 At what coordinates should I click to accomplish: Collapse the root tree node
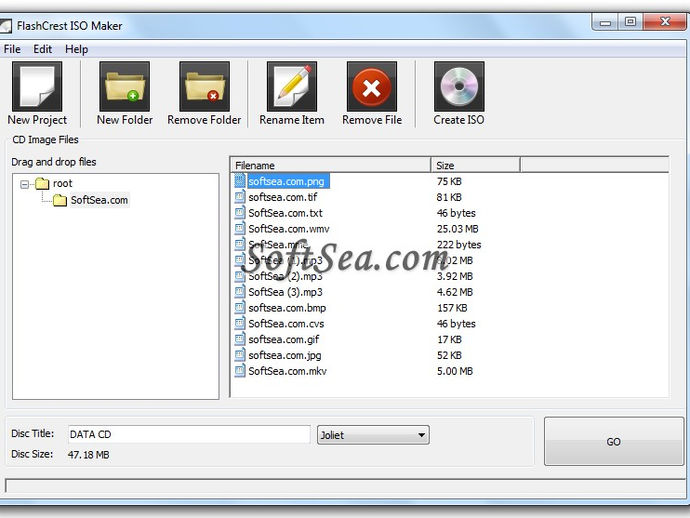[x=25, y=184]
